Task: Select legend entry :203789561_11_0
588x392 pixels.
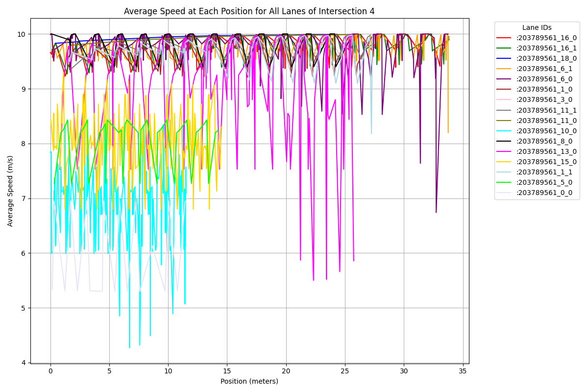Action: pyautogui.click(x=537, y=121)
